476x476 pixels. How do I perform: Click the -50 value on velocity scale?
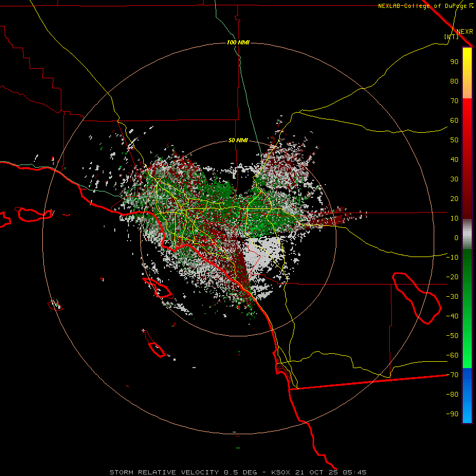(x=452, y=336)
